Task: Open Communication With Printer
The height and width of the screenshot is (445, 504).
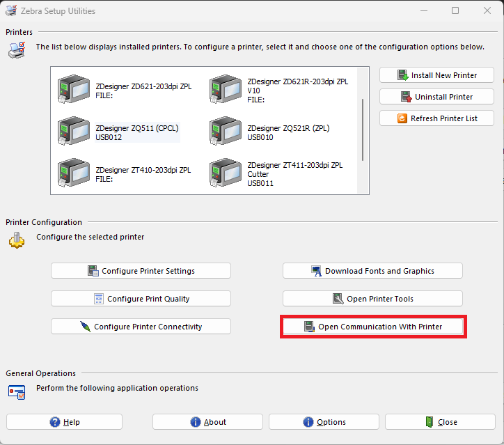Action: click(x=372, y=327)
